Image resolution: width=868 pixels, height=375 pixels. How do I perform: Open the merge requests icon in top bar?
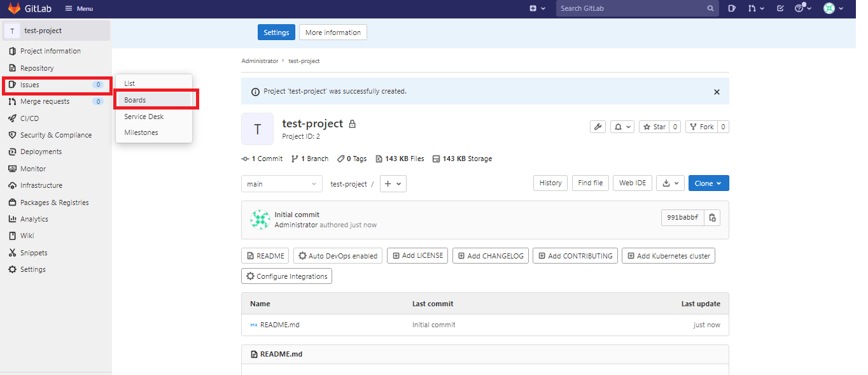(755, 9)
